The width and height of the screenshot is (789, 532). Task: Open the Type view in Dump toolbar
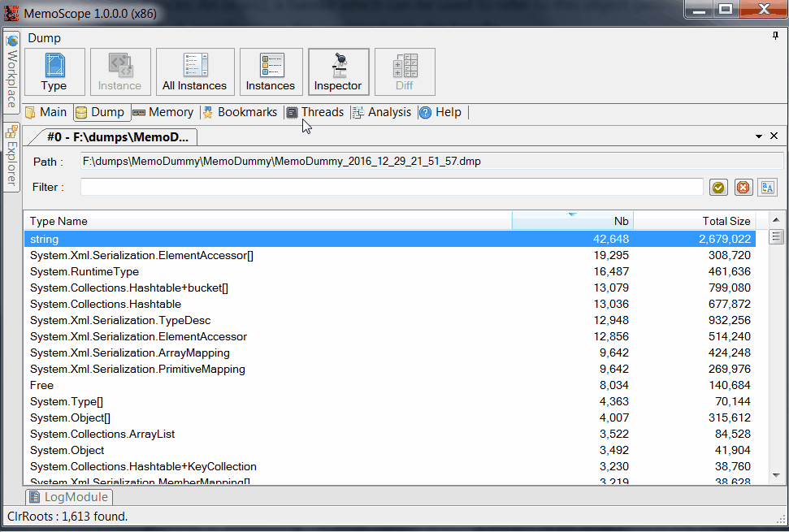[54, 72]
